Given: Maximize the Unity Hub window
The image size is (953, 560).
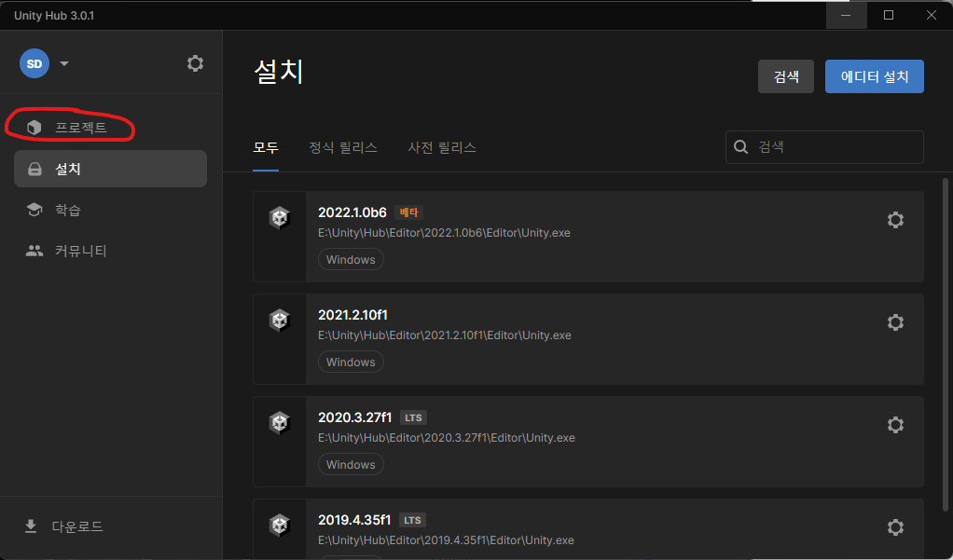Looking at the screenshot, I should click(x=889, y=15).
